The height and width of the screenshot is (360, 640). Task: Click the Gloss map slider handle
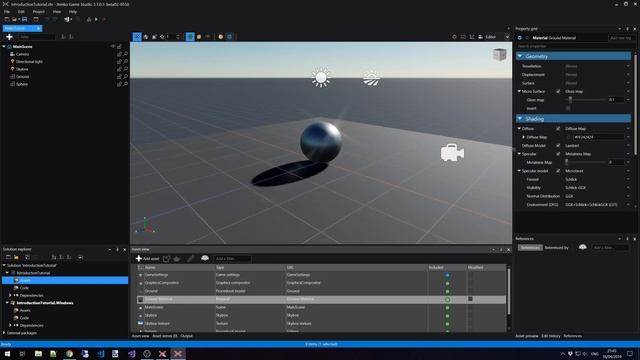pyautogui.click(x=570, y=100)
